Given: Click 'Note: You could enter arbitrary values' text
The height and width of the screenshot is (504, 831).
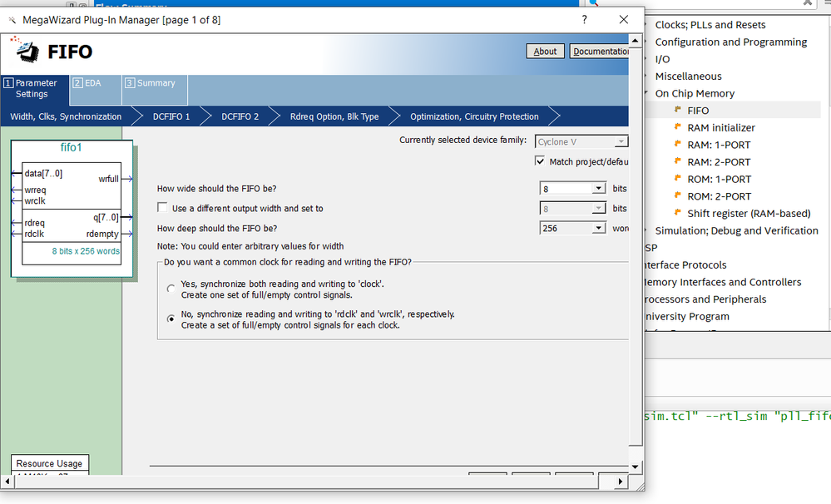Looking at the screenshot, I should pyautogui.click(x=250, y=246).
